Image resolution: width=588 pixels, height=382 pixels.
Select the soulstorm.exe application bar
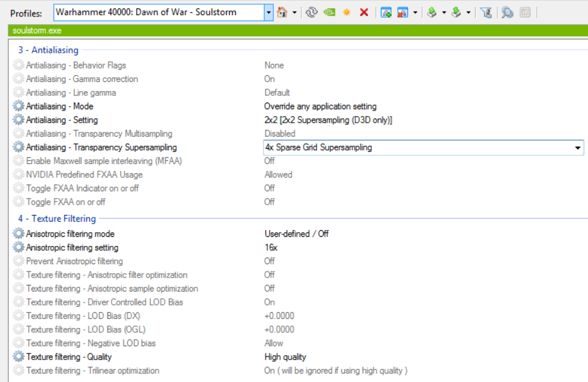click(x=298, y=30)
